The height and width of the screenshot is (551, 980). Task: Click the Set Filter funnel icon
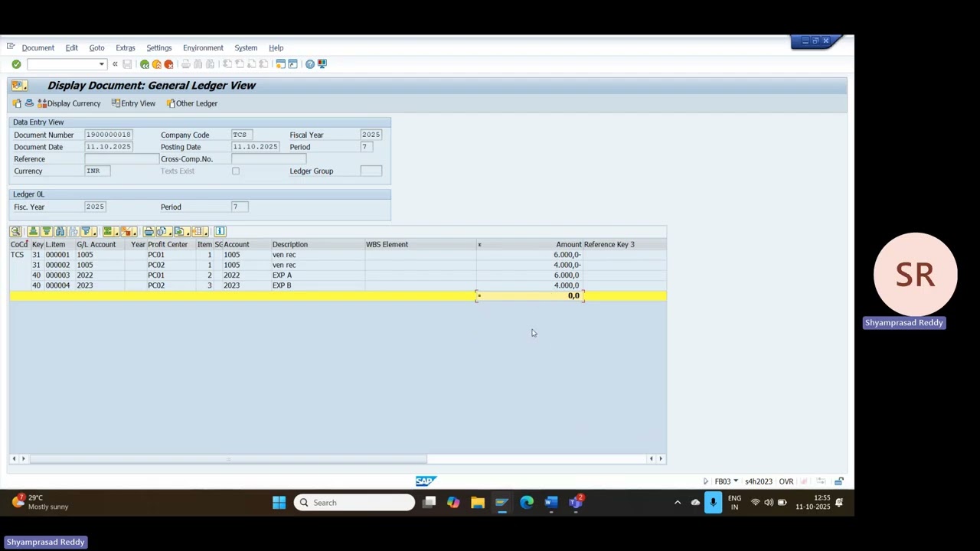[x=87, y=231]
